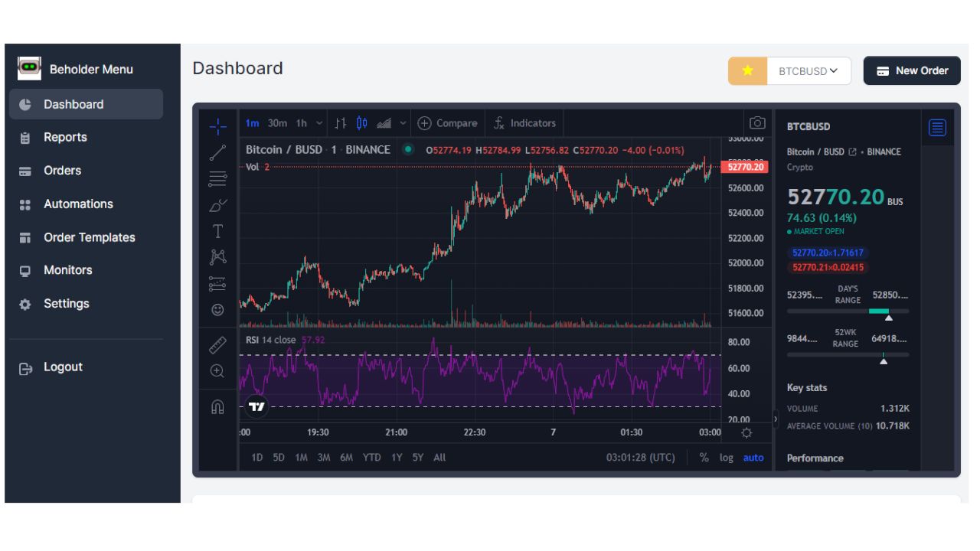Click the New Order button

(912, 70)
